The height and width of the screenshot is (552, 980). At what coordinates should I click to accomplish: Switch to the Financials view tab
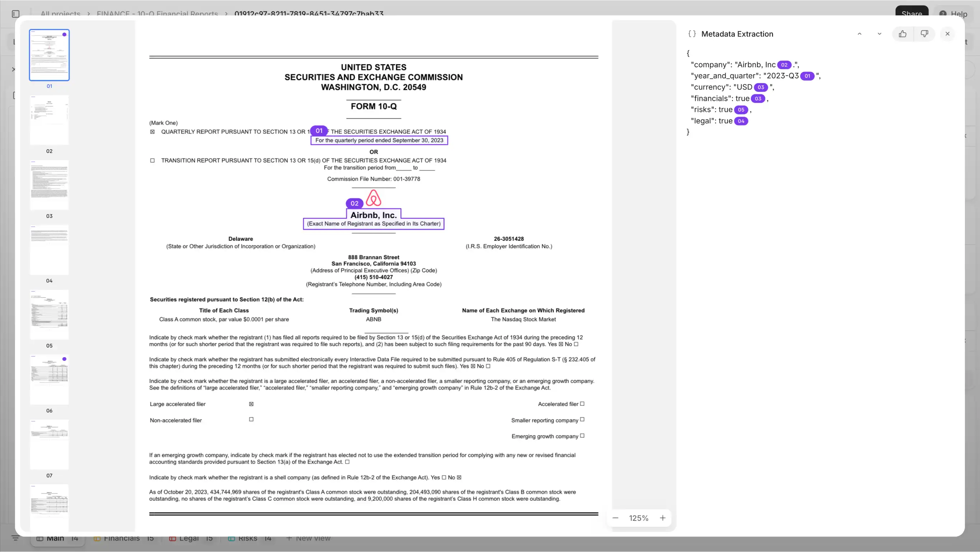[x=124, y=538]
